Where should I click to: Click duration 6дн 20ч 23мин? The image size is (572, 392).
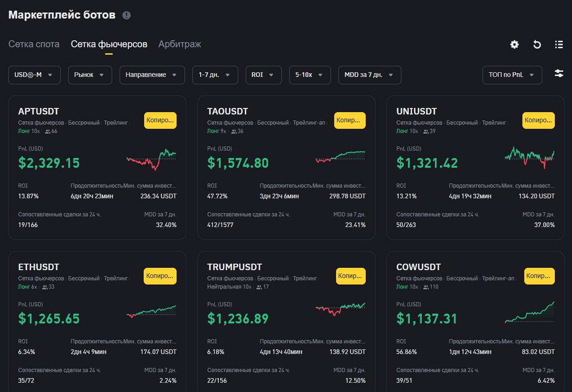point(92,196)
